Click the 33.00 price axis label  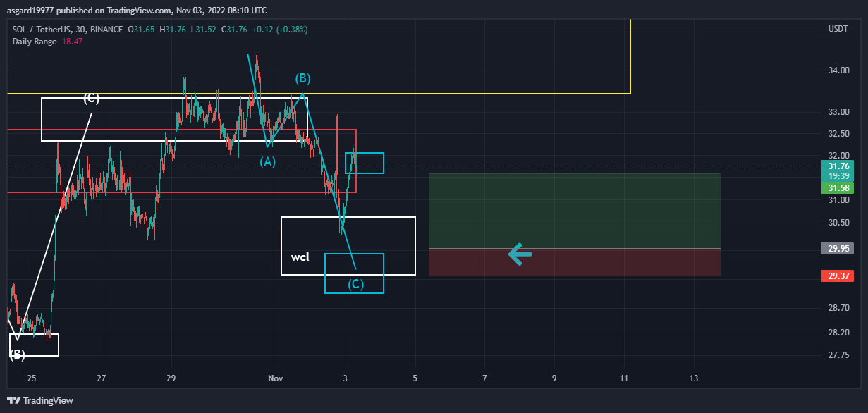tap(838, 113)
